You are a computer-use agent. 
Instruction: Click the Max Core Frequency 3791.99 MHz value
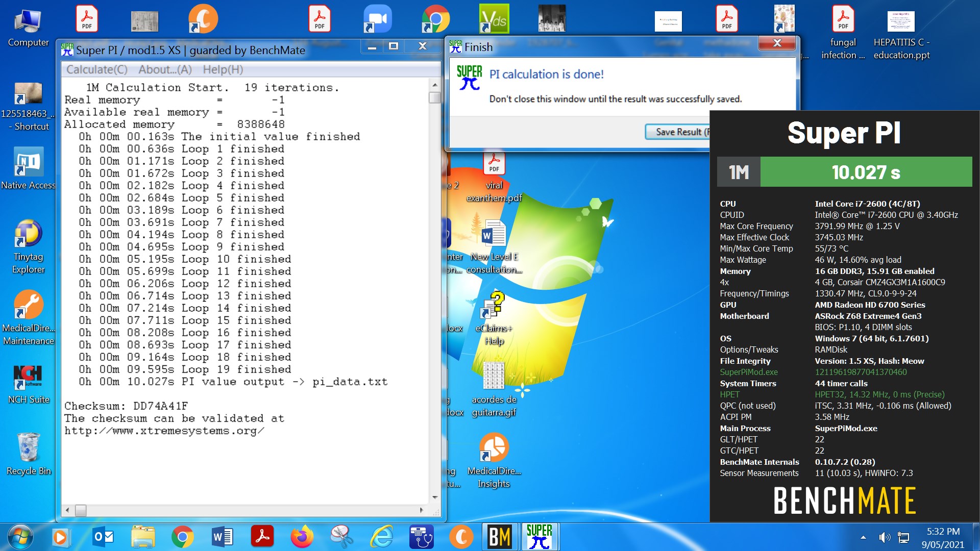pyautogui.click(x=857, y=226)
